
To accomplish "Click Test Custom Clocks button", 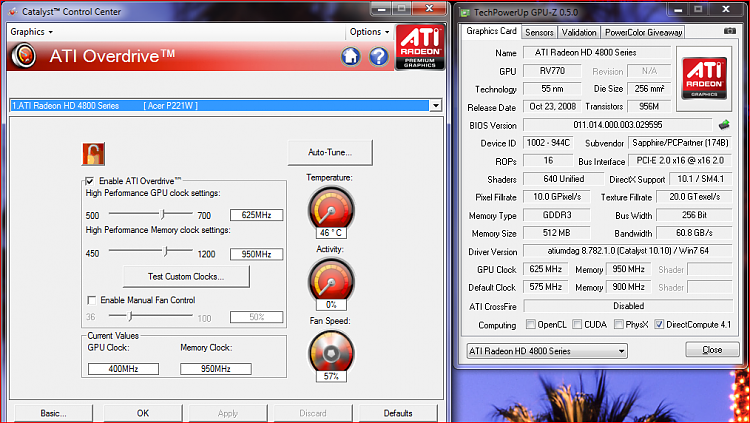I will (x=186, y=277).
